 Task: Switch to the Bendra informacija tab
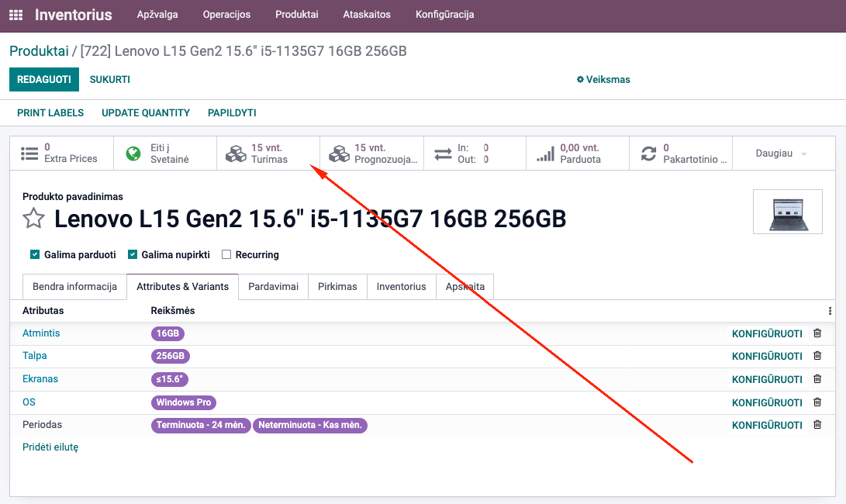point(74,287)
